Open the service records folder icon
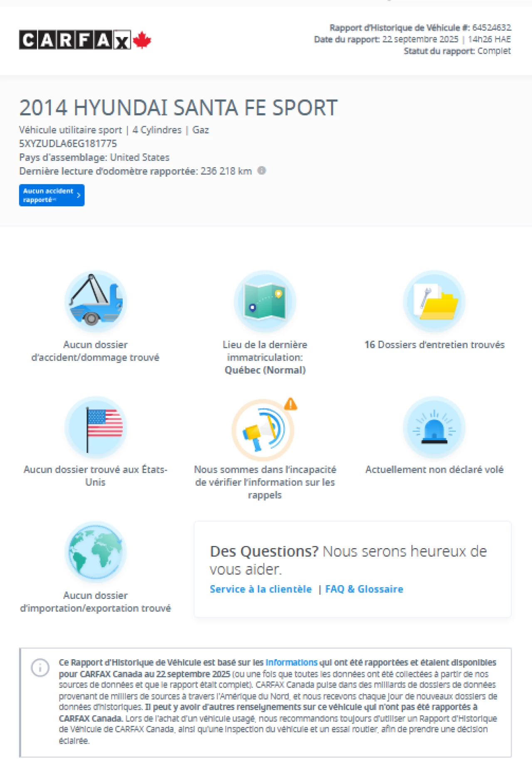 click(434, 301)
